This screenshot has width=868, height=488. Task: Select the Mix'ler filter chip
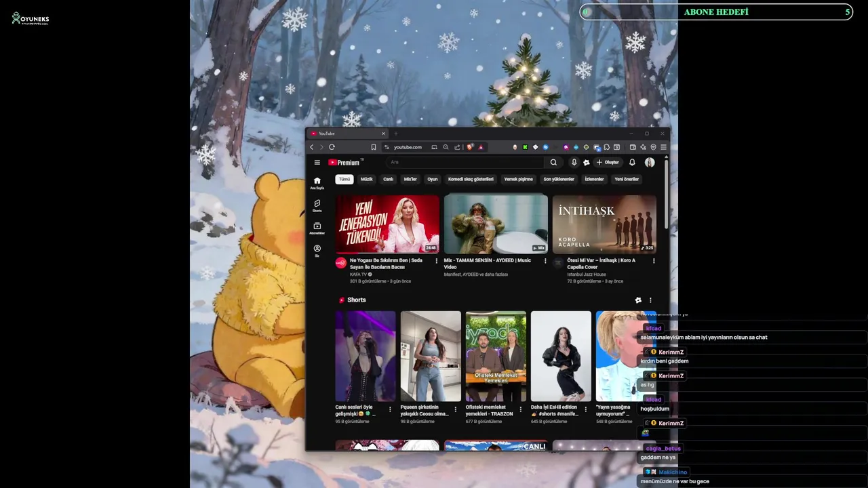tap(410, 179)
